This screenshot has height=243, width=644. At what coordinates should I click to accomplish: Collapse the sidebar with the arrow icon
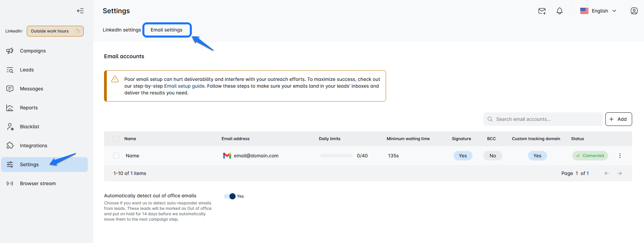tap(80, 11)
